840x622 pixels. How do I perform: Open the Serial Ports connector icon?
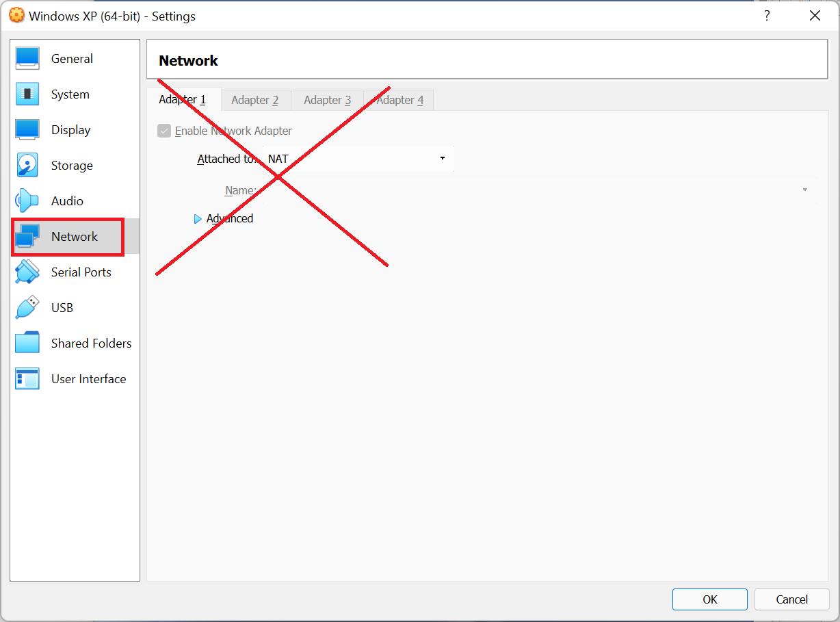pos(27,272)
